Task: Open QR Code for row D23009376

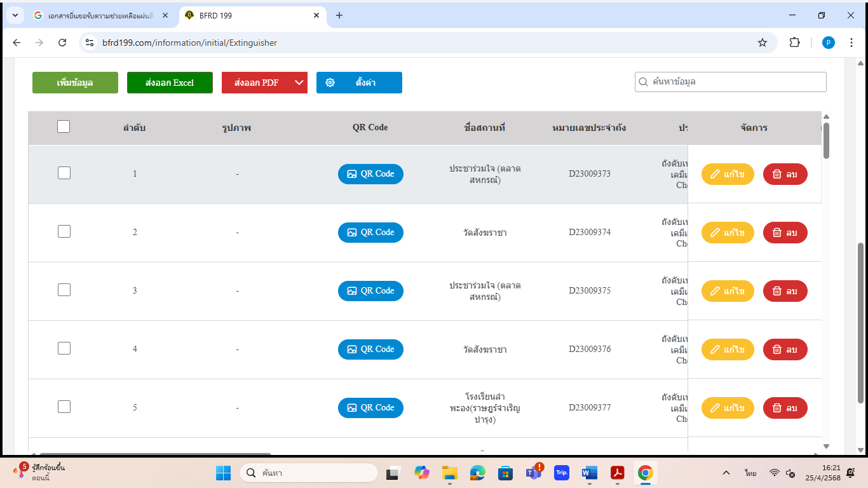Action: 370,349
